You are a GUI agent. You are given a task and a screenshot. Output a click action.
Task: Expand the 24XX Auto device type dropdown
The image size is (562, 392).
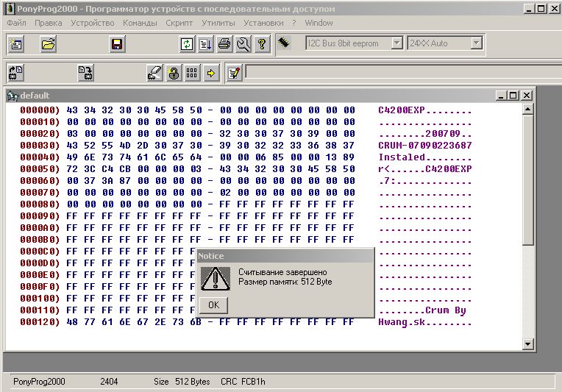[x=476, y=43]
